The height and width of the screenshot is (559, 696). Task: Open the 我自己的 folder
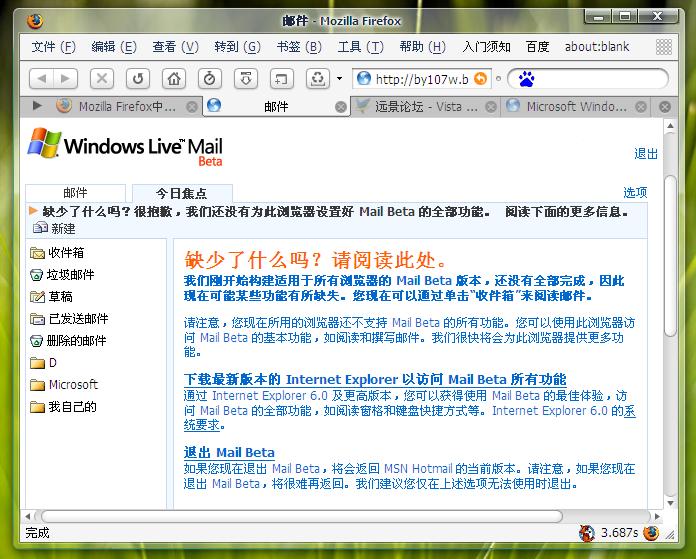click(x=63, y=407)
